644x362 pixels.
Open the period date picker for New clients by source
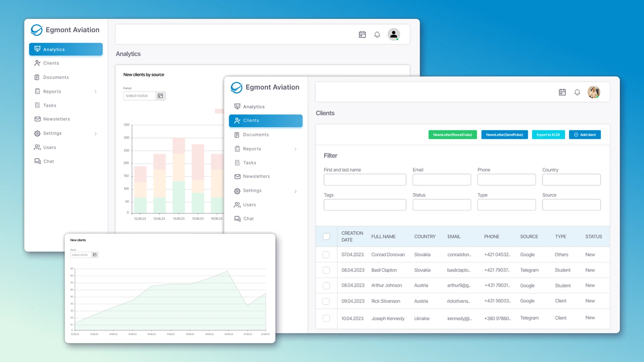click(x=160, y=96)
